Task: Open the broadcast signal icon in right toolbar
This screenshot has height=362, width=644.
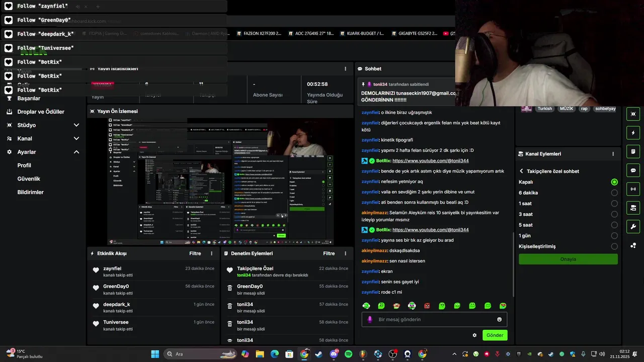Action: click(x=633, y=189)
